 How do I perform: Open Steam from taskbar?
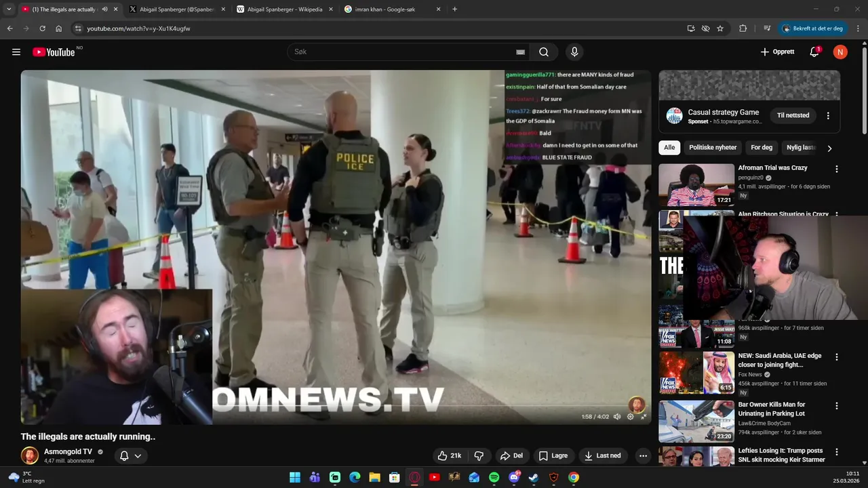(534, 477)
